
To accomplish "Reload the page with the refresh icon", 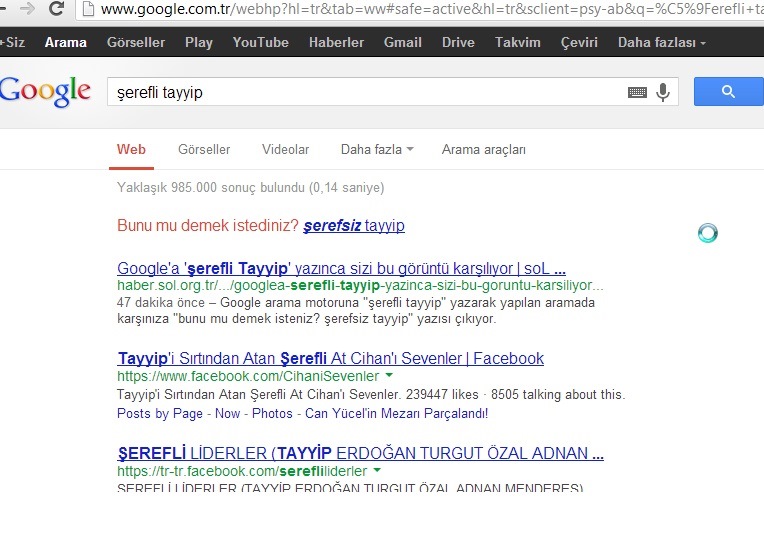I will (57, 8).
